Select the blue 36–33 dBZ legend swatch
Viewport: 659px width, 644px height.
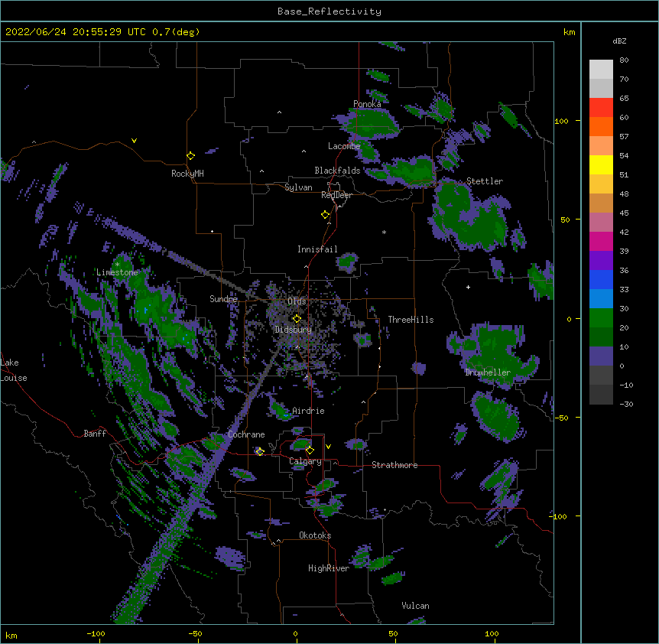[x=601, y=279]
